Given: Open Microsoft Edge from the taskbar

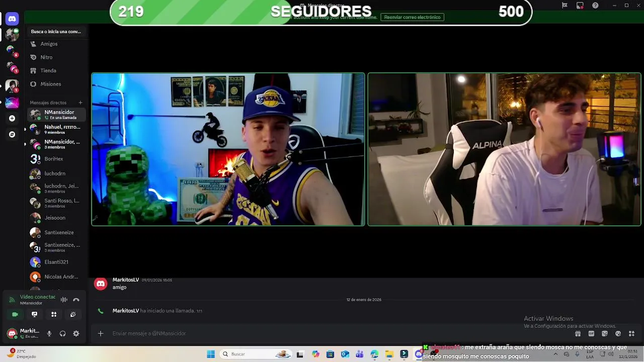Looking at the screenshot, I should 374,354.
